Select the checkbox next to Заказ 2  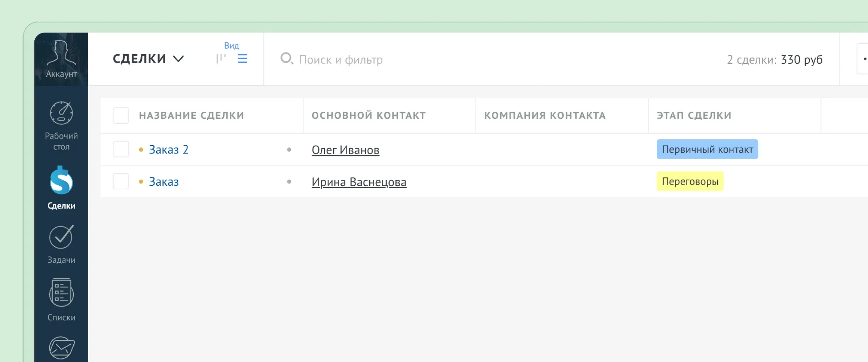121,149
